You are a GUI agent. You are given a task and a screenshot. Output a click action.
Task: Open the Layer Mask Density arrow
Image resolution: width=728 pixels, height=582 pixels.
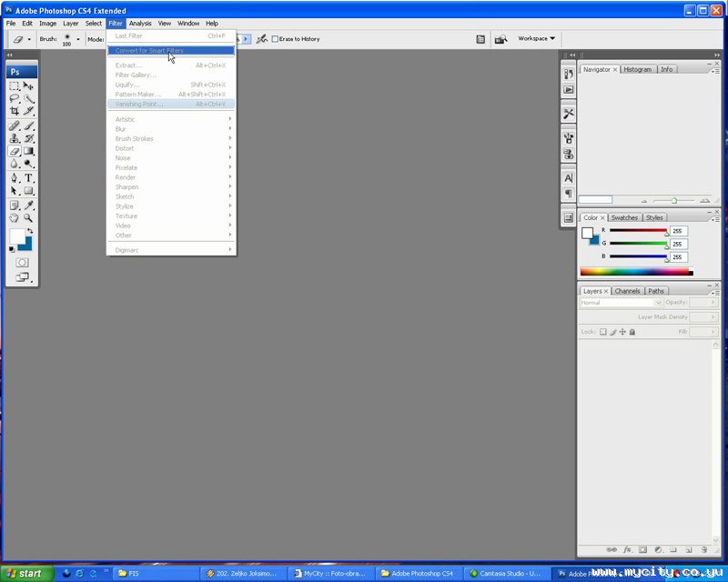tap(713, 317)
